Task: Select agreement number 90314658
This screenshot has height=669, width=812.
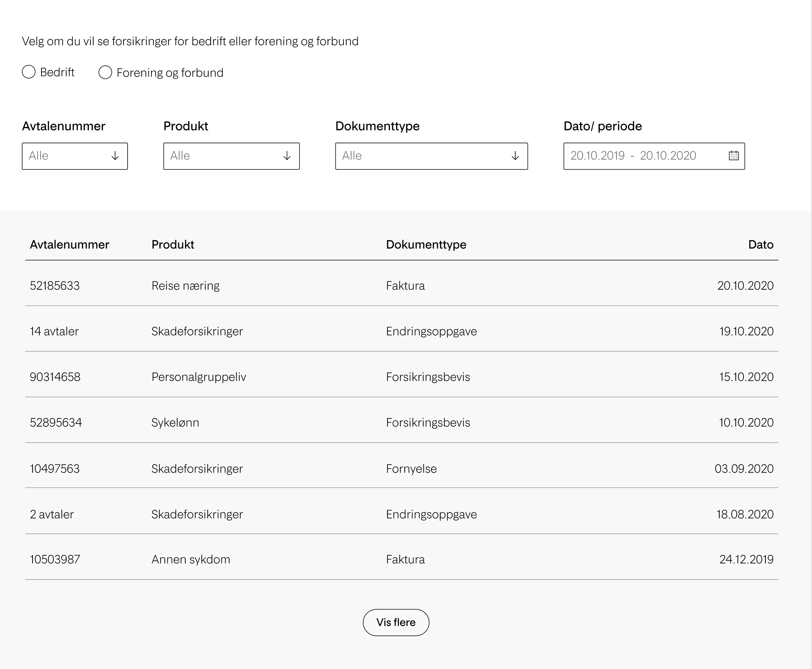Action: (x=55, y=377)
